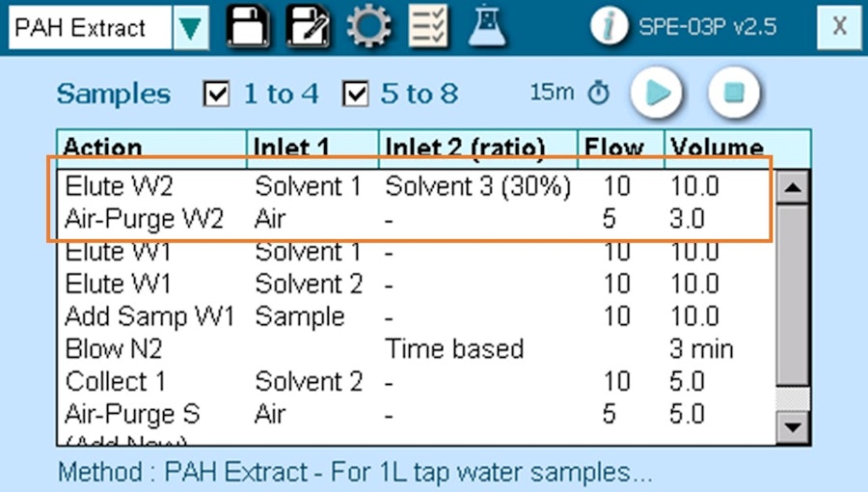The width and height of the screenshot is (868, 492).
Task: Start the method with play button
Action: coord(656,93)
